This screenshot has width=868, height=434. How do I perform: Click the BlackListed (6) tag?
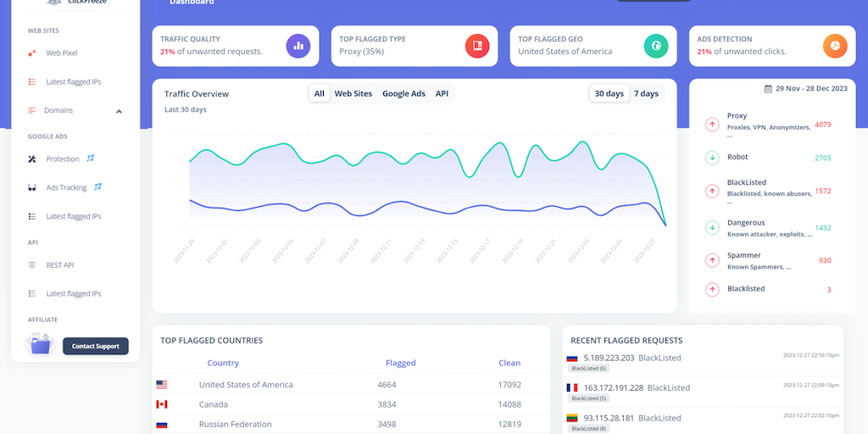588,368
